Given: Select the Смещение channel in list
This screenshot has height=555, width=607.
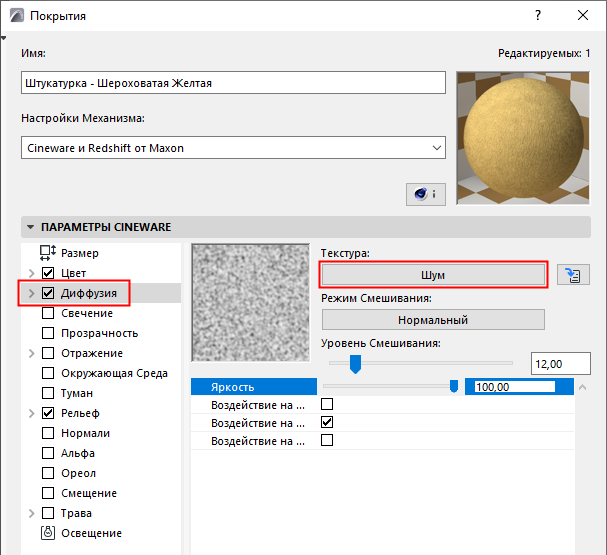Looking at the screenshot, I should click(89, 493).
